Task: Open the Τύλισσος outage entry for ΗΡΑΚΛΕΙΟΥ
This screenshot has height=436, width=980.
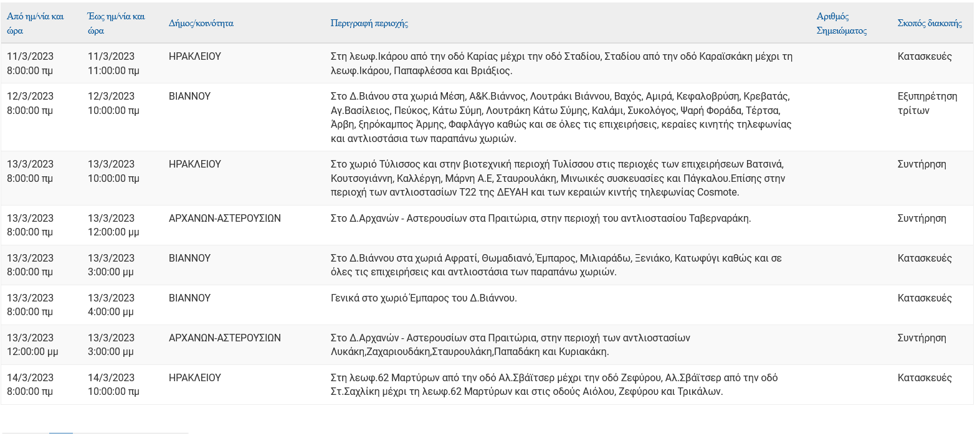Action: click(x=436, y=178)
